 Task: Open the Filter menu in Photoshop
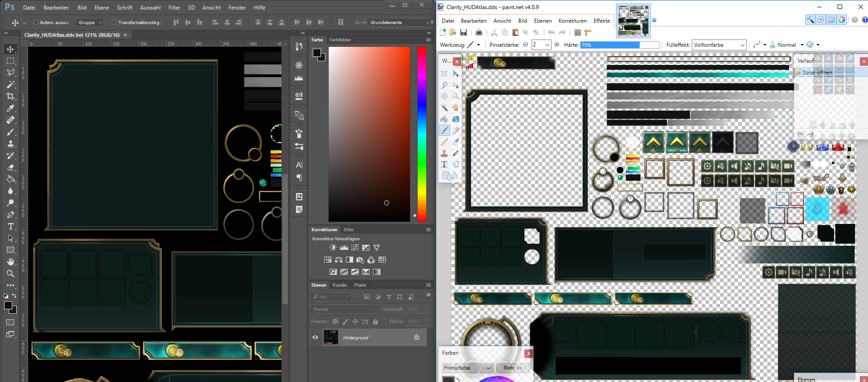click(x=174, y=8)
